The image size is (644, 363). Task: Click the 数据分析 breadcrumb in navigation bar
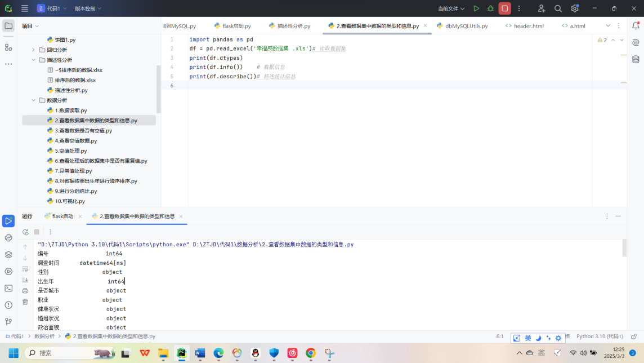[x=44, y=337]
